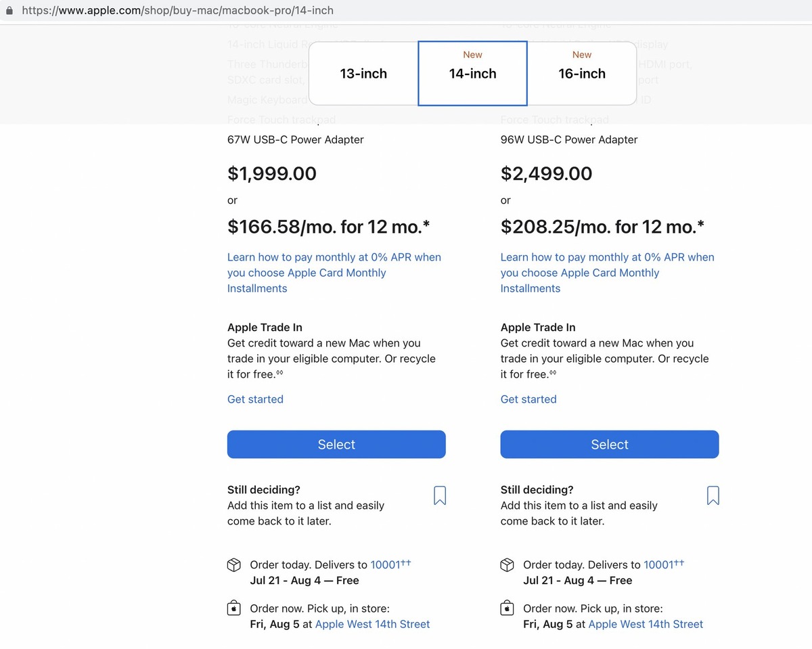812x649 pixels.
Task: Click the store pickup bag icon under $2,499.00 model
Action: 507,608
